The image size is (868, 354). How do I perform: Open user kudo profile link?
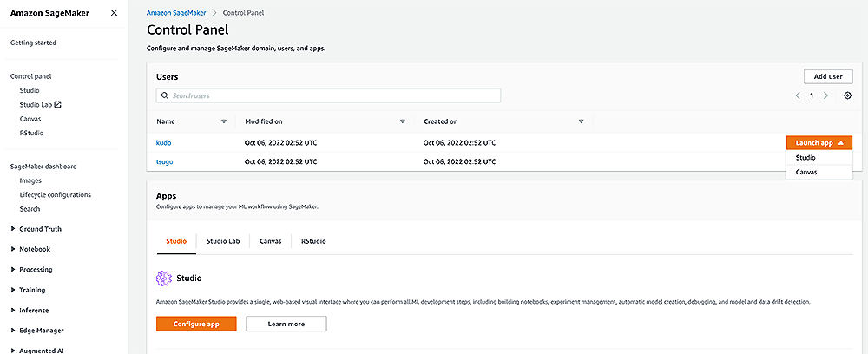(x=164, y=142)
